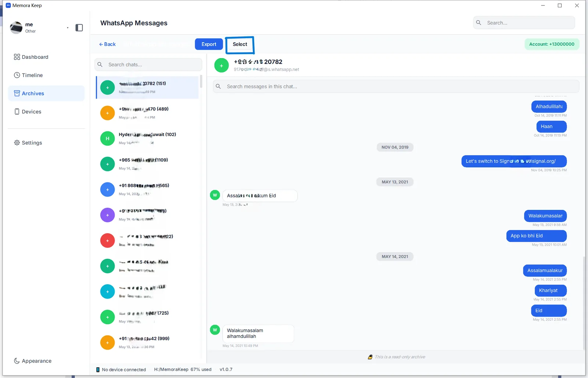Click the Back link
The image size is (588, 378).
point(107,44)
